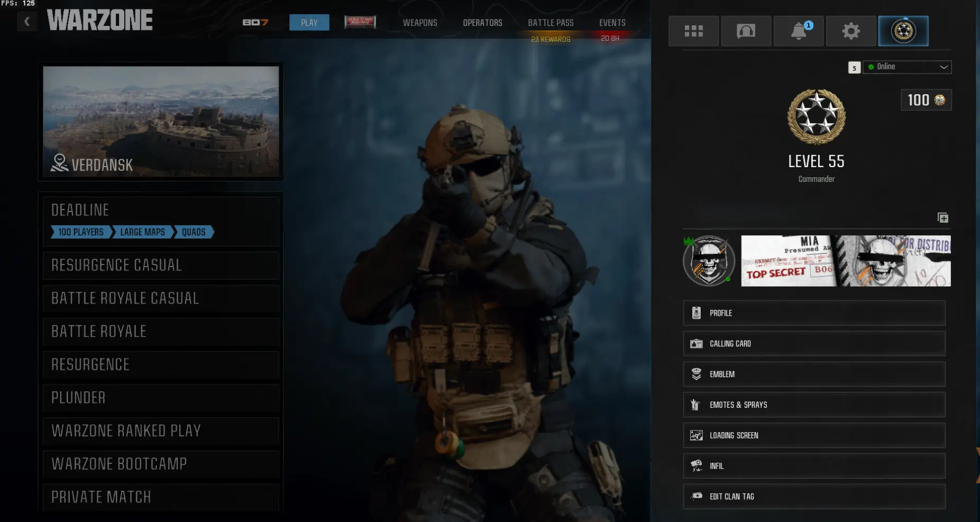
Task: Select the DEADLINE game mode
Action: tap(161, 222)
